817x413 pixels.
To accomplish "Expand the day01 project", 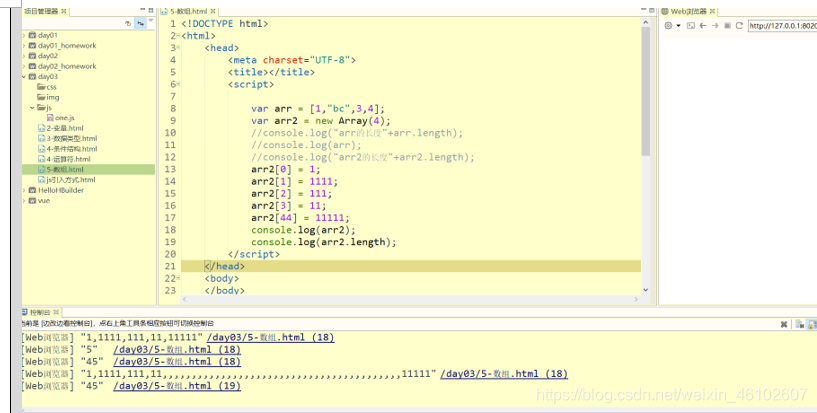I will pos(24,35).
